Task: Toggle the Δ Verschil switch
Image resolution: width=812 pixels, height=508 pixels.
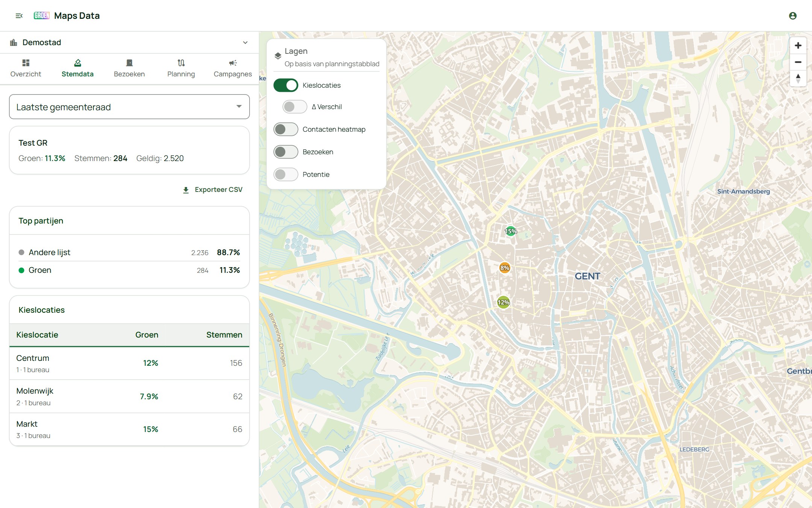Action: (x=295, y=107)
